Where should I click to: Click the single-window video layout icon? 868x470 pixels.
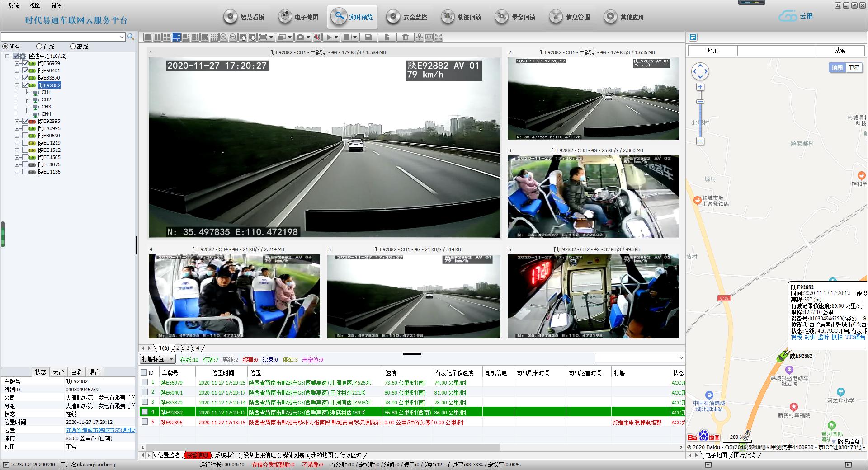pos(147,37)
